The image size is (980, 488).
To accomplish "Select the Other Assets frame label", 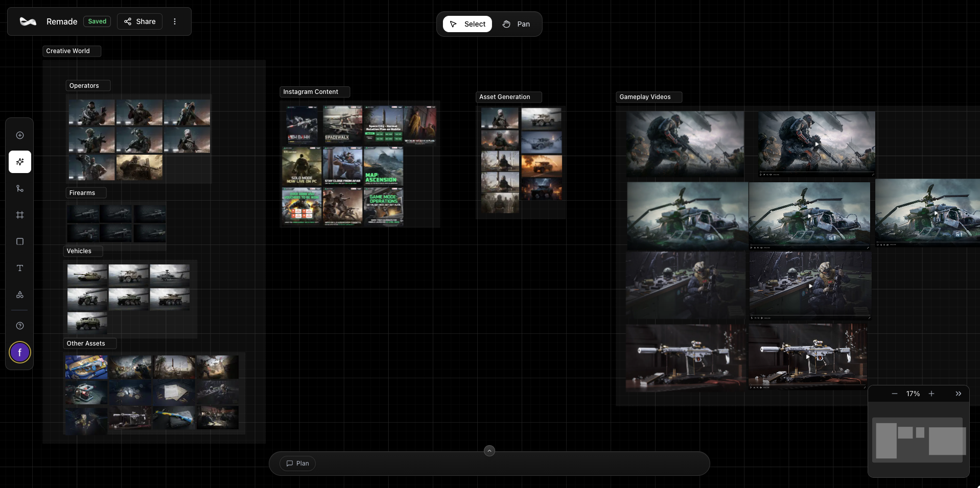I will click(89, 344).
